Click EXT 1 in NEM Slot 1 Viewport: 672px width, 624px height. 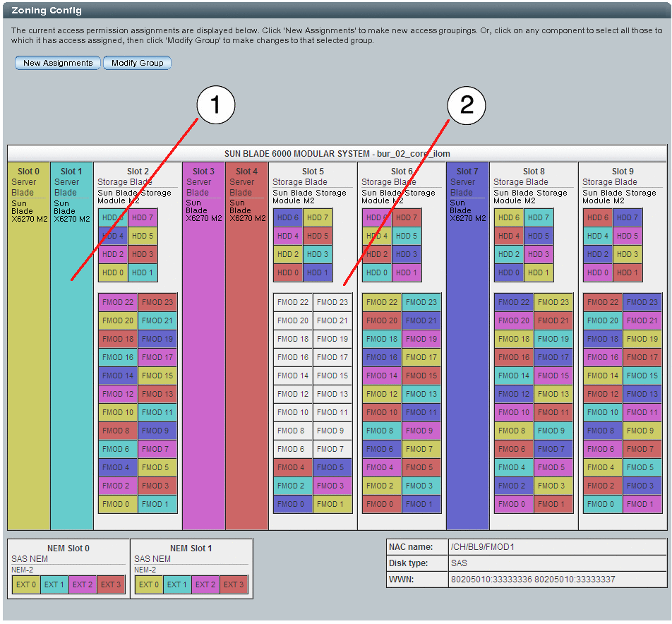pyautogui.click(x=177, y=585)
